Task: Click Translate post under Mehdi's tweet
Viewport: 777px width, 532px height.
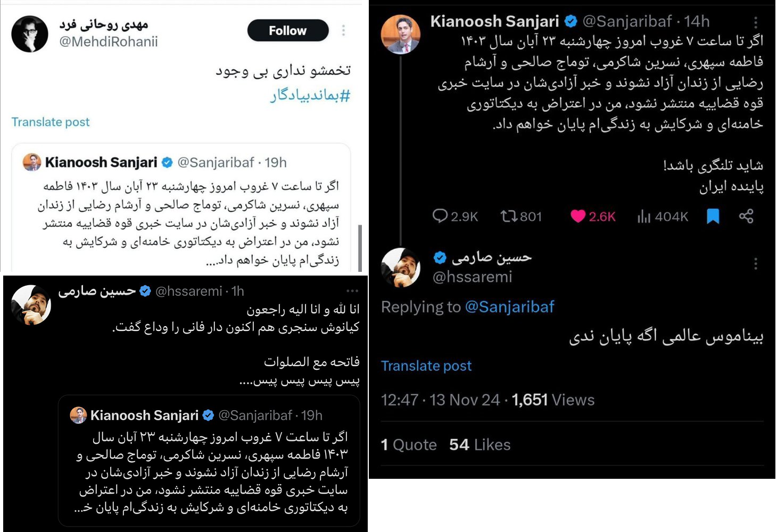Action: 51,122
